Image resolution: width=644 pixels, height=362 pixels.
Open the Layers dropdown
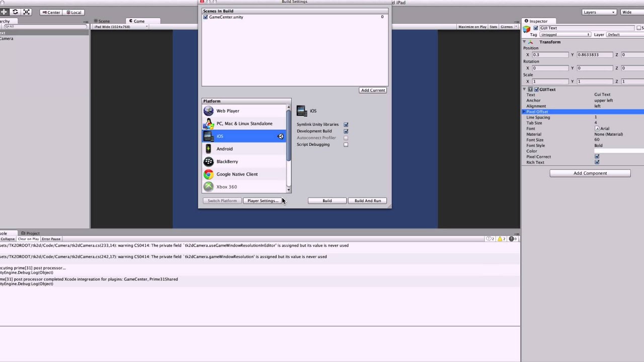coord(599,12)
